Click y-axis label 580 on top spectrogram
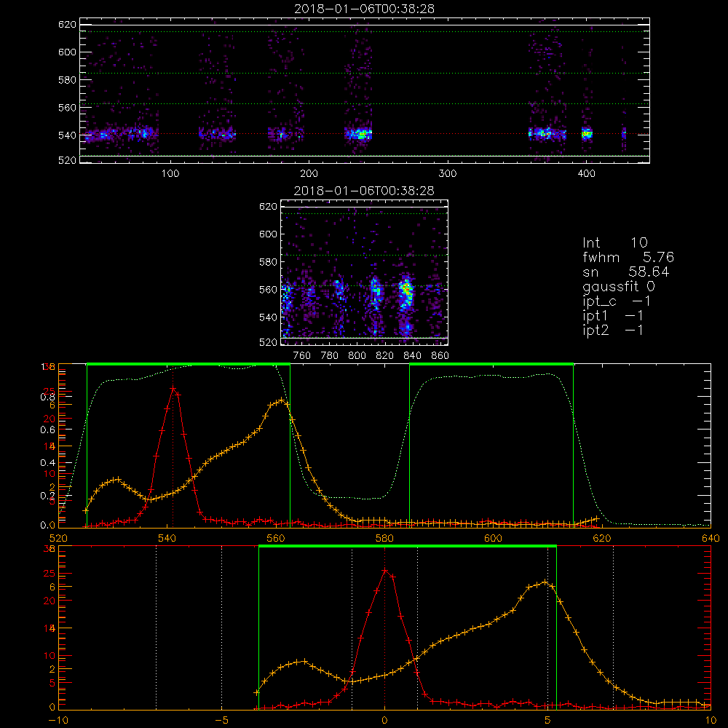 pos(67,80)
